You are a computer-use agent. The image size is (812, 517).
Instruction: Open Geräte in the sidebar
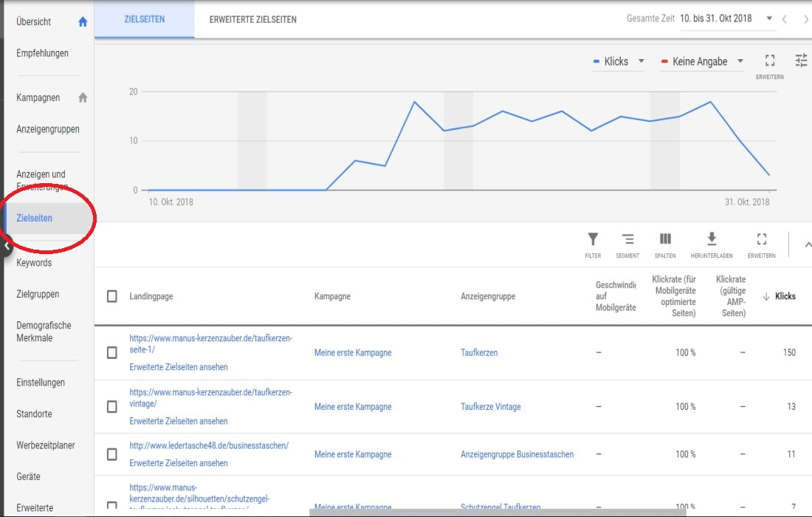(29, 476)
